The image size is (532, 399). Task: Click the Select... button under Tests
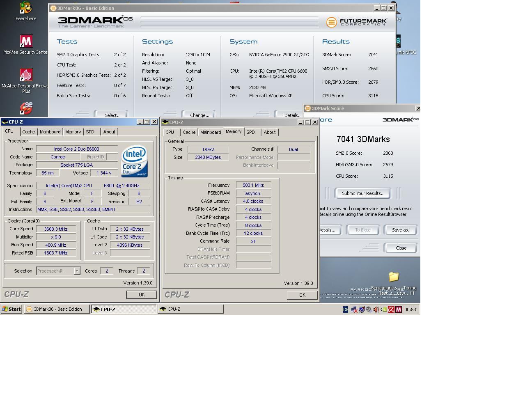pyautogui.click(x=112, y=115)
